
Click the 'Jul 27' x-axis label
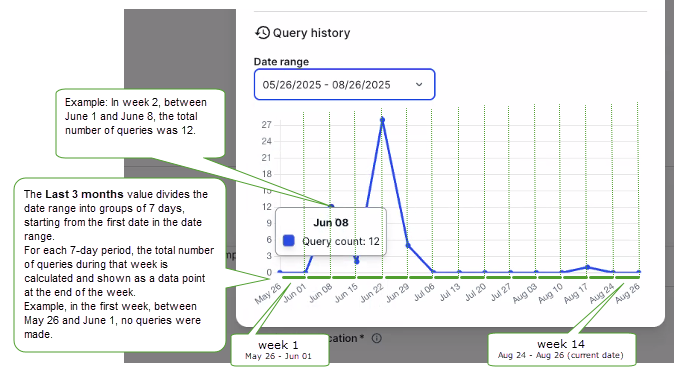tap(501, 292)
